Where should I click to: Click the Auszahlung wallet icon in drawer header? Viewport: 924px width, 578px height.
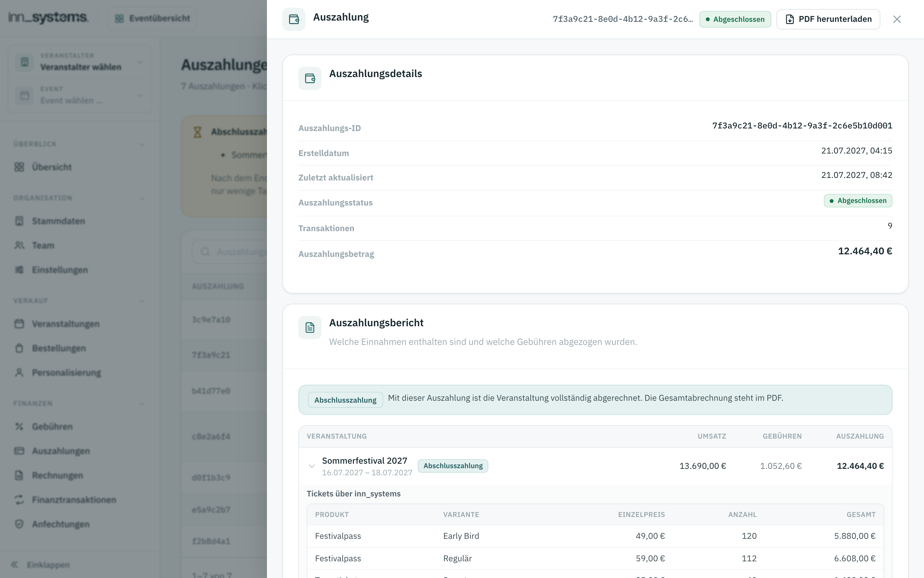(294, 19)
